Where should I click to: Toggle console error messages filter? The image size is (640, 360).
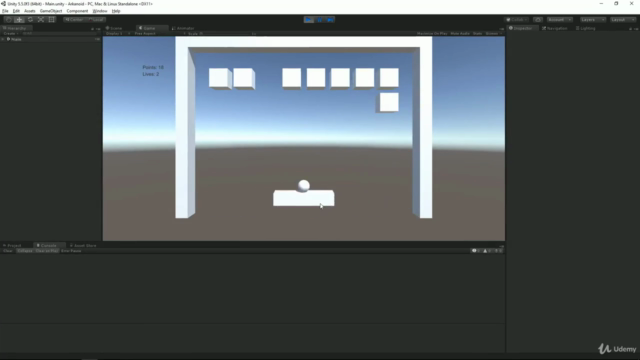pyautogui.click(x=498, y=251)
